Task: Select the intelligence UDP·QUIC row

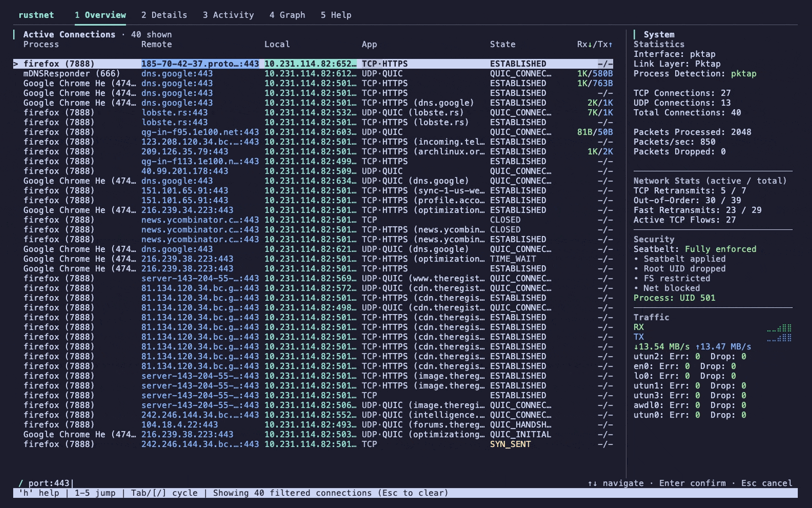Action: pyautogui.click(x=313, y=415)
